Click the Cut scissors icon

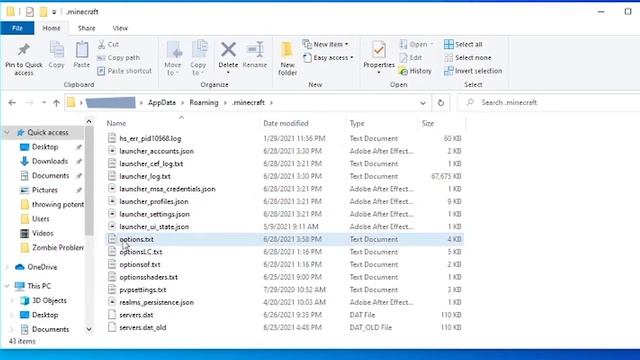tap(102, 44)
